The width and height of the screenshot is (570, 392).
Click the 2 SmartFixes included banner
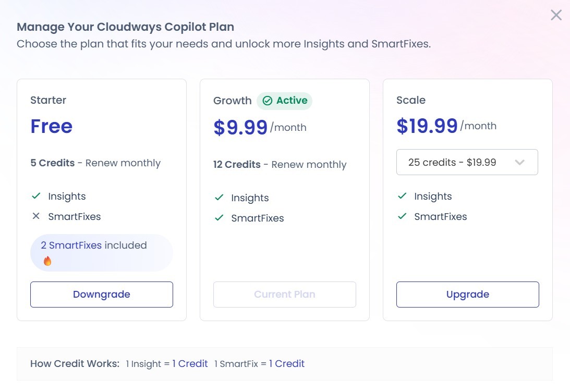[101, 252]
